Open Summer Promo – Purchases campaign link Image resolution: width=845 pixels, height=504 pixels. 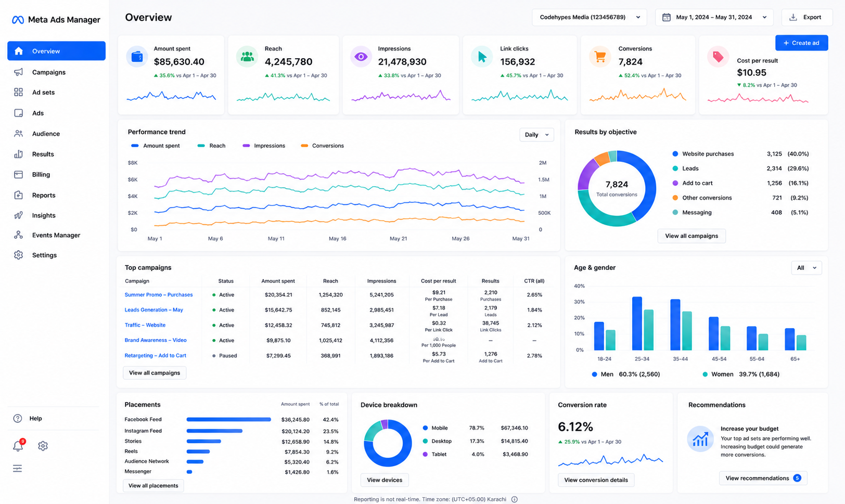tap(159, 294)
